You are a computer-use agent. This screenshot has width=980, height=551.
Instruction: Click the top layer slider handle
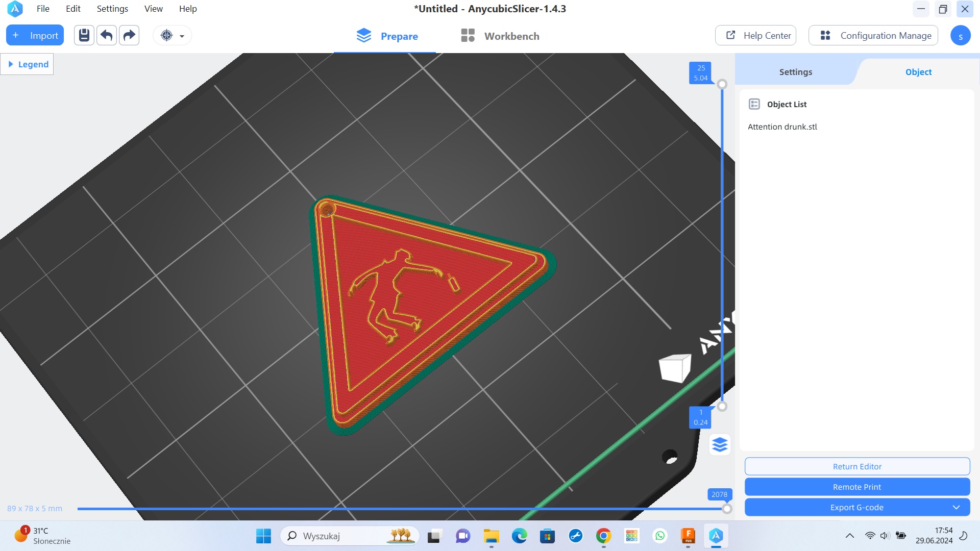(x=722, y=84)
